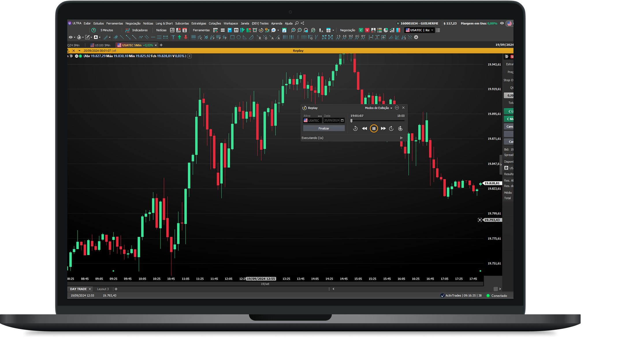Pause the replay playback
The image size is (644, 338).
[374, 128]
